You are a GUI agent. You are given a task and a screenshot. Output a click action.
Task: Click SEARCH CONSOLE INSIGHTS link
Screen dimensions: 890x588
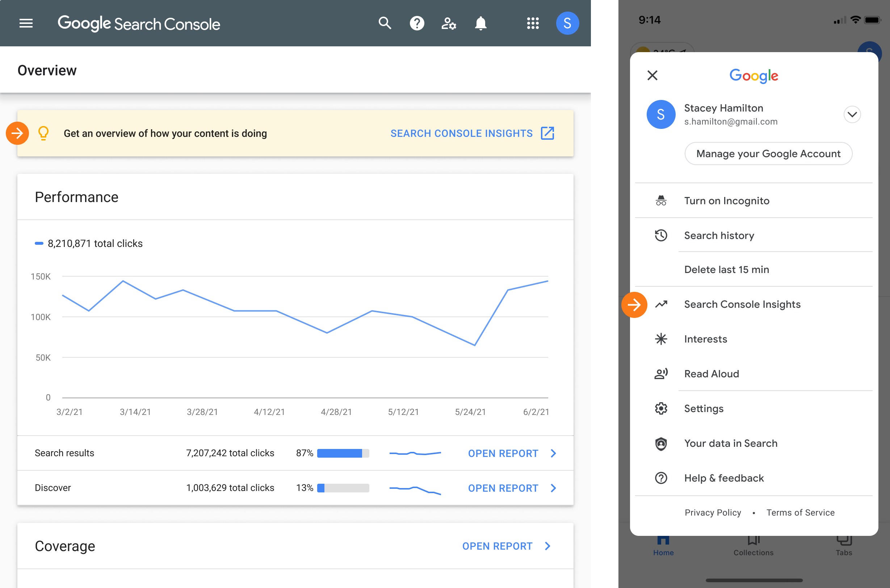(473, 133)
